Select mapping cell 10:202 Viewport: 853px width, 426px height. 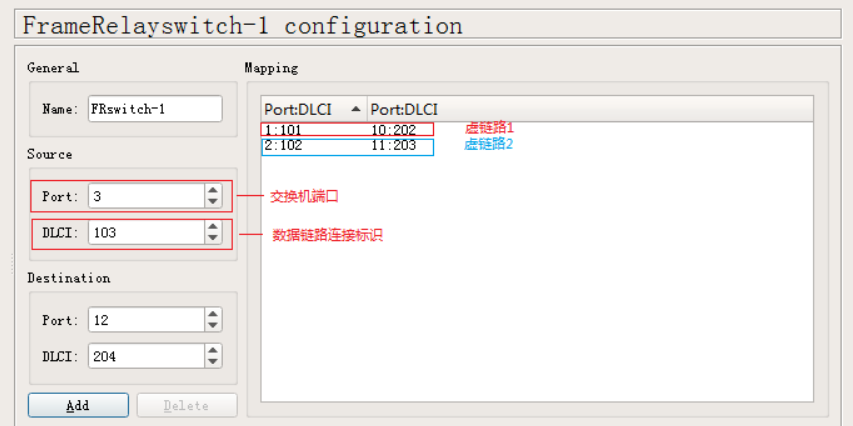tap(393, 130)
